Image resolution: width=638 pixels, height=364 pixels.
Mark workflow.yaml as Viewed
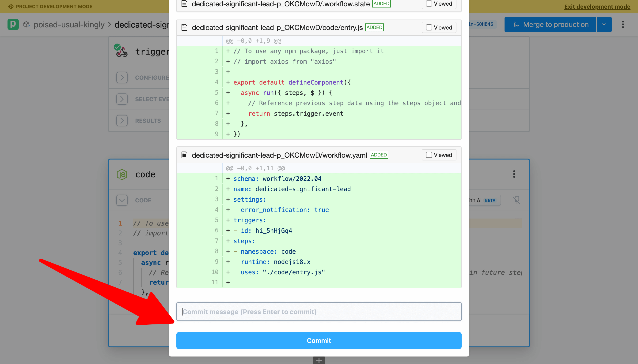(429, 155)
